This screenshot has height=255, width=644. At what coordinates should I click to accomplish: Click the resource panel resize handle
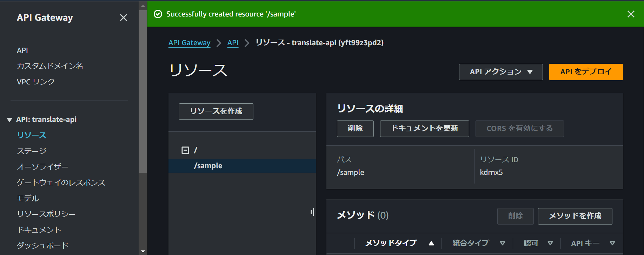point(312,212)
